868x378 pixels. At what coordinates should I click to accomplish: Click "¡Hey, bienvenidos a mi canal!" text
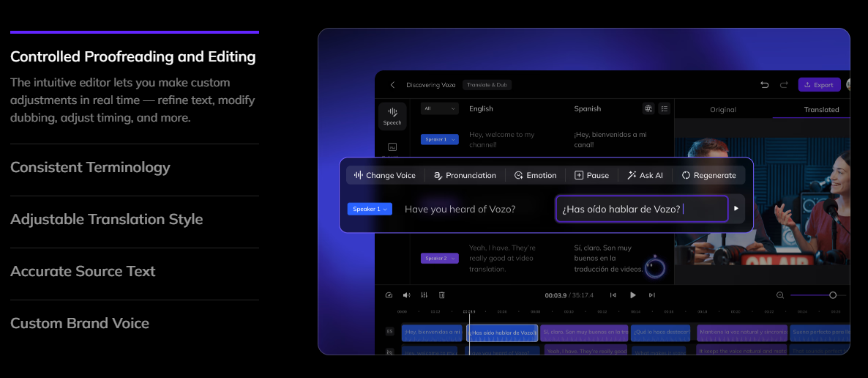pos(610,140)
